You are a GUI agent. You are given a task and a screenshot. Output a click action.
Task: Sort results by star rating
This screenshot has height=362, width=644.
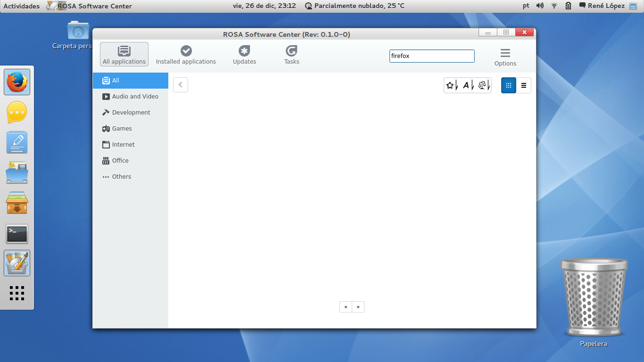tap(452, 85)
